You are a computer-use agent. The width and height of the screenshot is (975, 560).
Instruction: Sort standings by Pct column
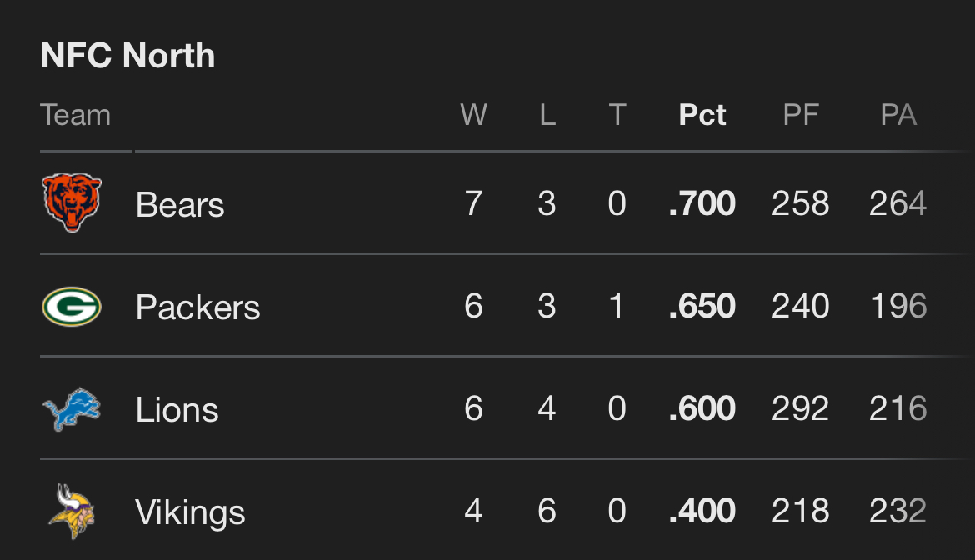[702, 115]
